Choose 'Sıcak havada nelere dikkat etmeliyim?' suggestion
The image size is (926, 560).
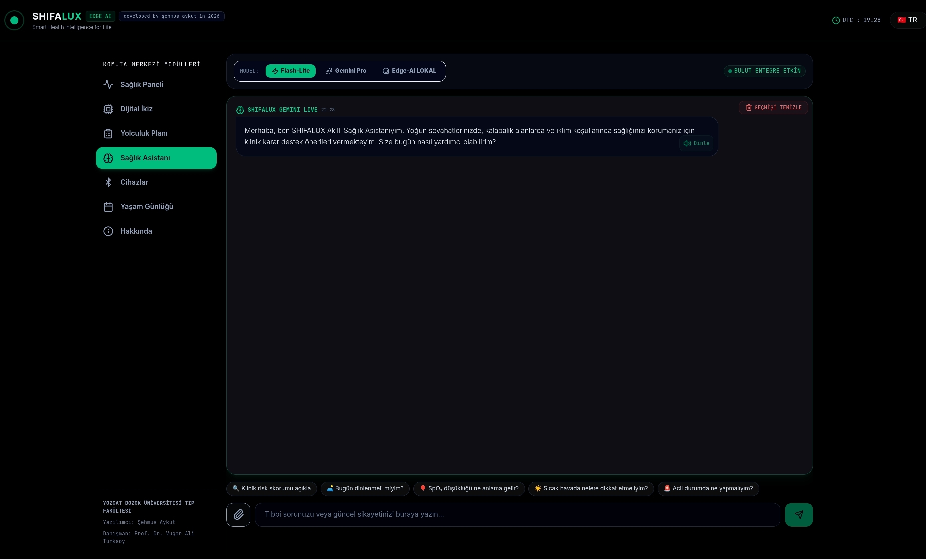(x=591, y=489)
